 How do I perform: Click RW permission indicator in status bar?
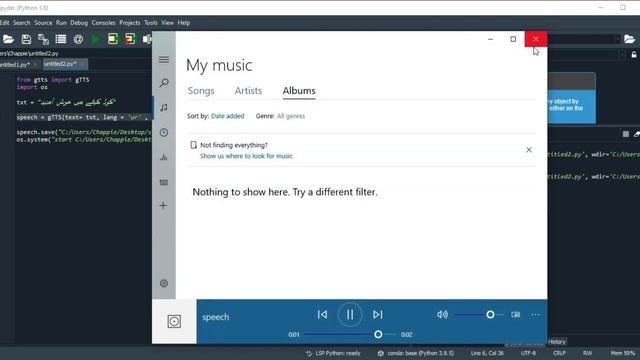(587, 353)
